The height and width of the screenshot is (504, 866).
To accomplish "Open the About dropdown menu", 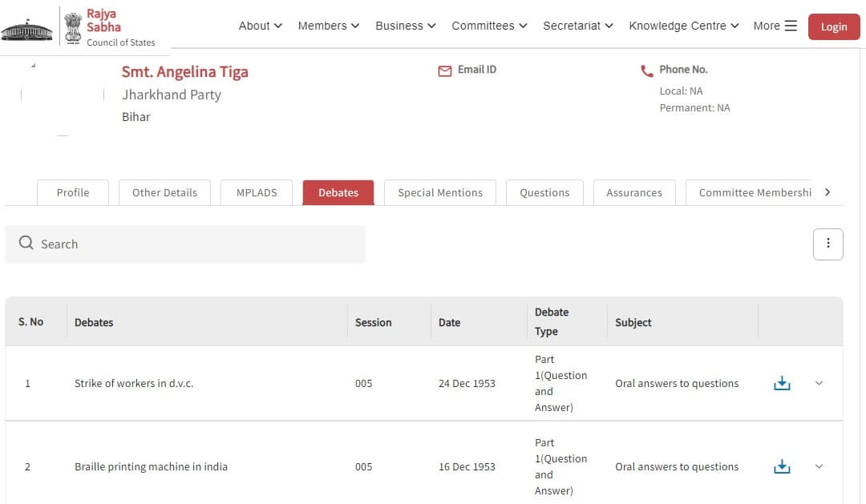I will click(x=260, y=26).
